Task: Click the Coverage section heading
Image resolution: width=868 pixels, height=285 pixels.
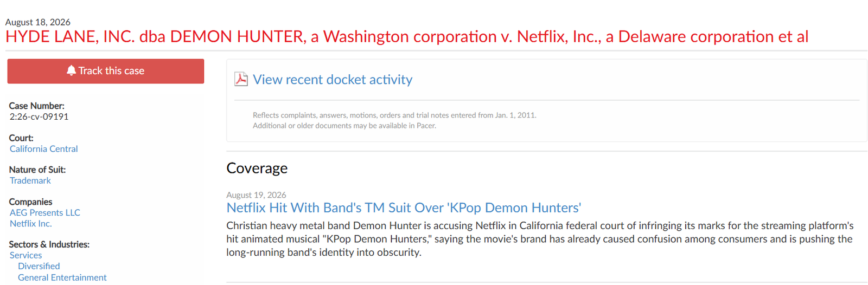Action: click(257, 168)
